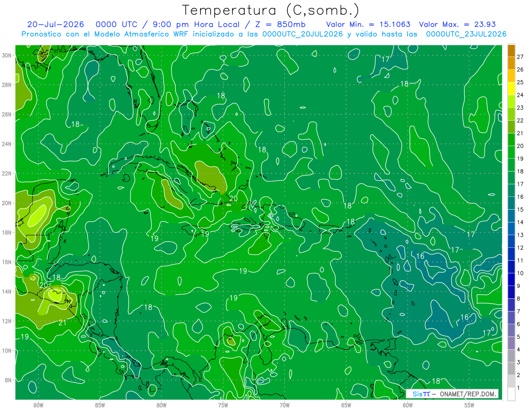The width and height of the screenshot is (532, 411).
Task: Click the purple legend swatch between values 5 and 6
Action: pos(511,330)
